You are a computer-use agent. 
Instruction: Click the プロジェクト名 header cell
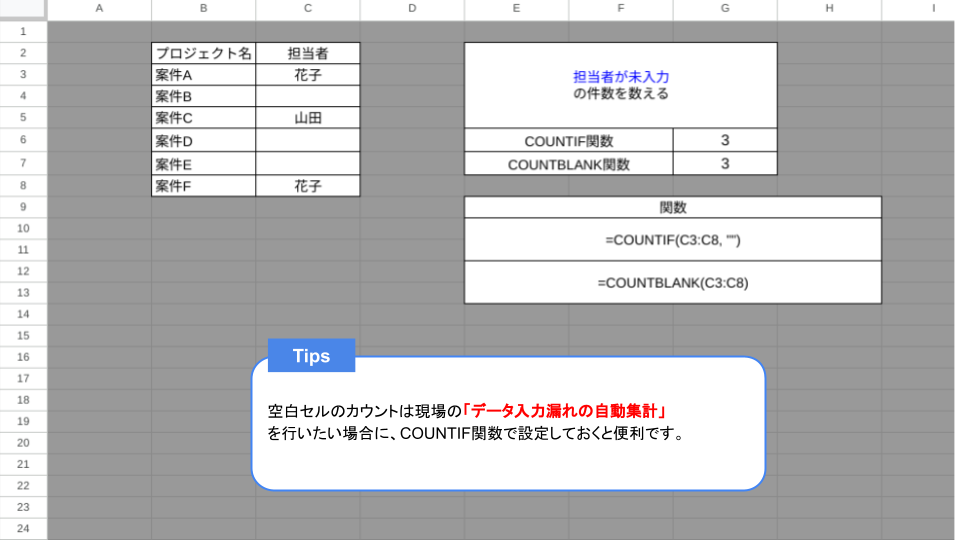tap(203, 53)
